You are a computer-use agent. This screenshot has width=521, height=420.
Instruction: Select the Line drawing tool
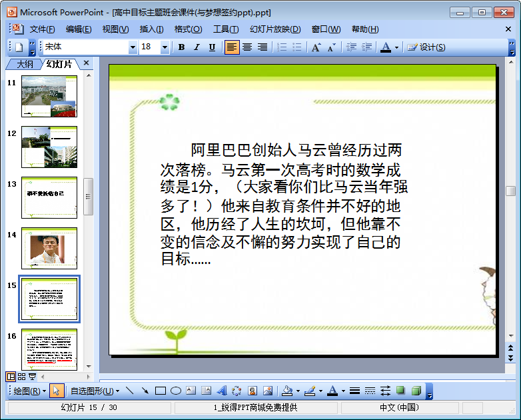130,391
